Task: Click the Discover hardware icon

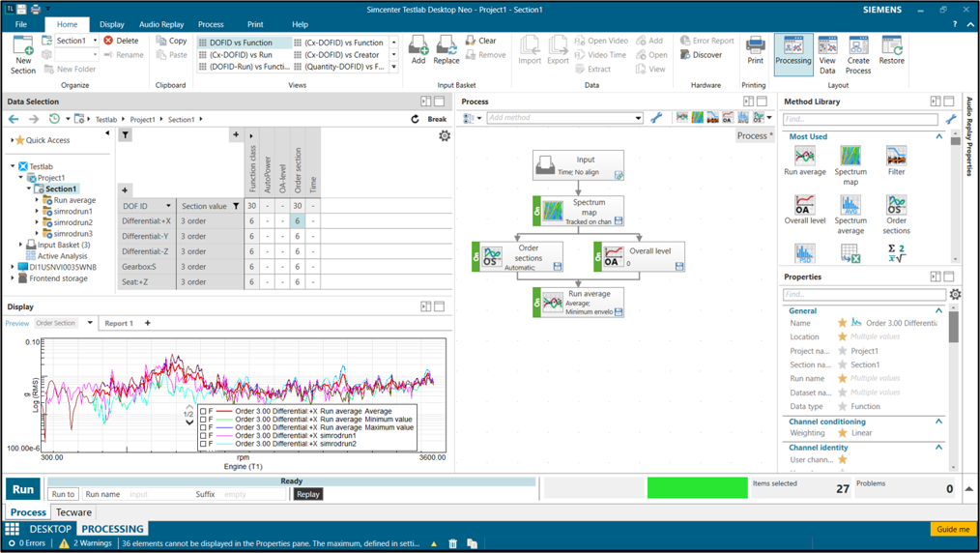Action: 685,55
